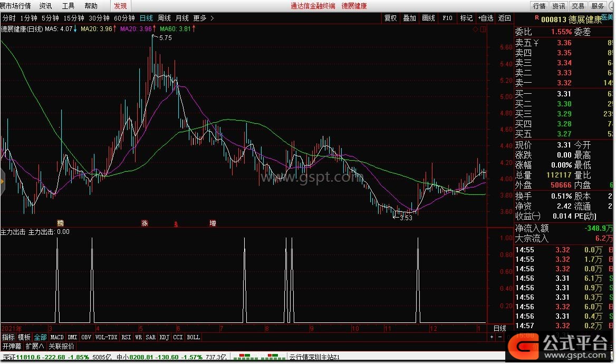The width and height of the screenshot is (616, 364).
Task: Click the split-window square icon above the chart
Action: [x=483, y=29]
